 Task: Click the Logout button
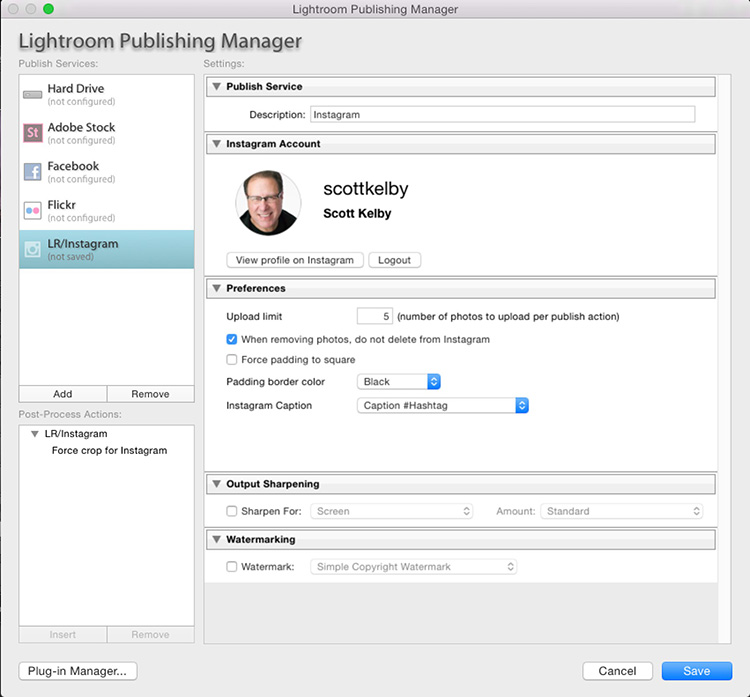pos(395,260)
